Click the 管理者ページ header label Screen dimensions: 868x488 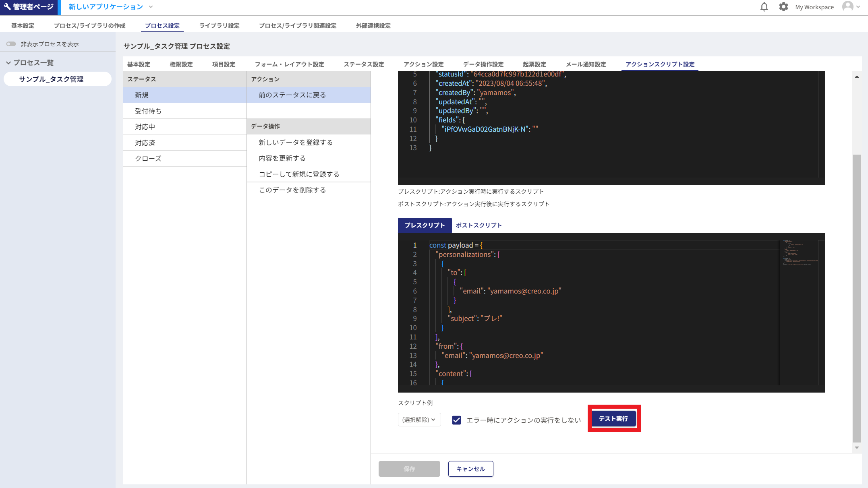click(33, 7)
